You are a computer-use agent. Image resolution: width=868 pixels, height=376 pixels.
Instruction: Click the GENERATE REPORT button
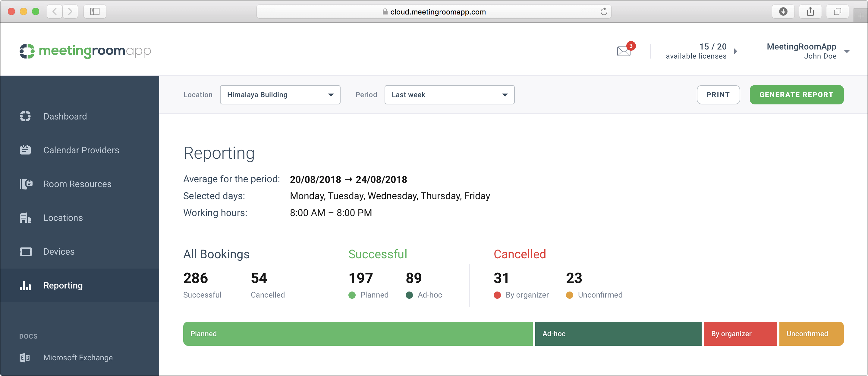pyautogui.click(x=797, y=95)
